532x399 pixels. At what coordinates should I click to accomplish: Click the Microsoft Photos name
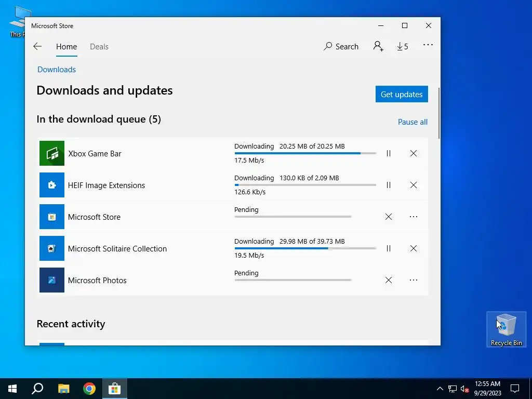[97, 280]
